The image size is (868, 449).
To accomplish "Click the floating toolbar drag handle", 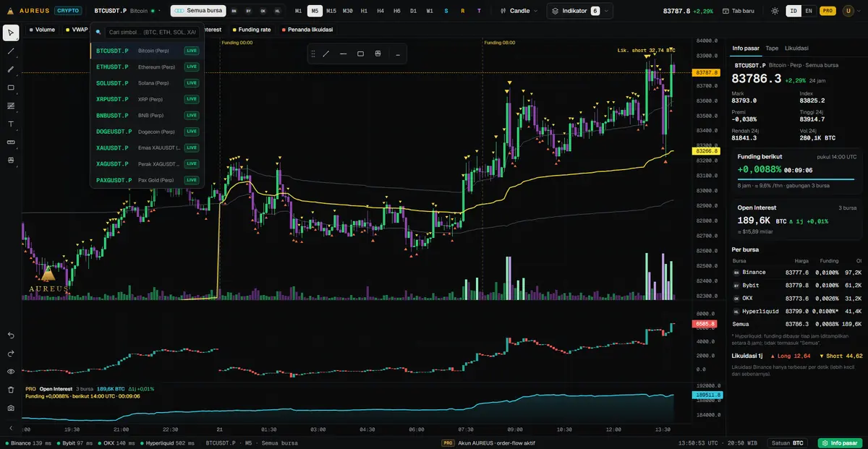I will coord(313,54).
